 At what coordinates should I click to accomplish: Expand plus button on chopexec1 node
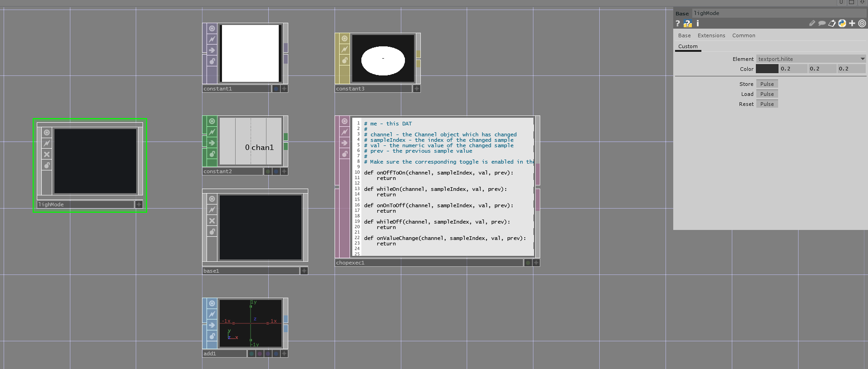pos(536,263)
